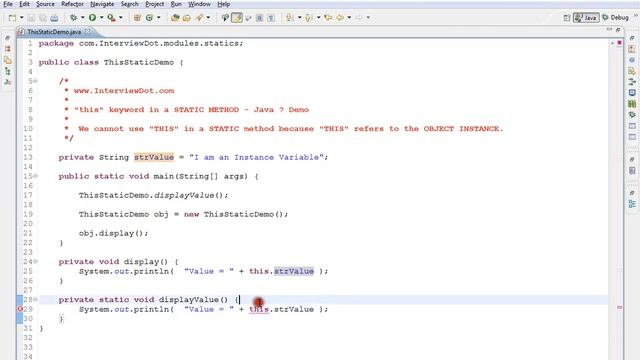This screenshot has width=640, height=360.
Task: Select the ThisStaticDemo.java editor tab
Action: pyautogui.click(x=54, y=31)
